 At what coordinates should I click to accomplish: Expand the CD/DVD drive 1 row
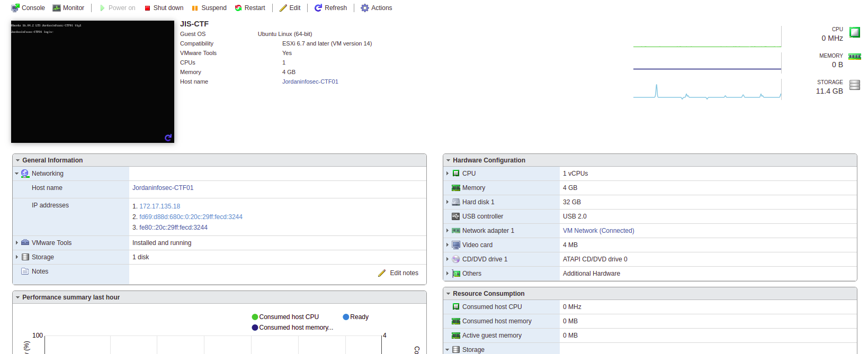(x=448, y=259)
